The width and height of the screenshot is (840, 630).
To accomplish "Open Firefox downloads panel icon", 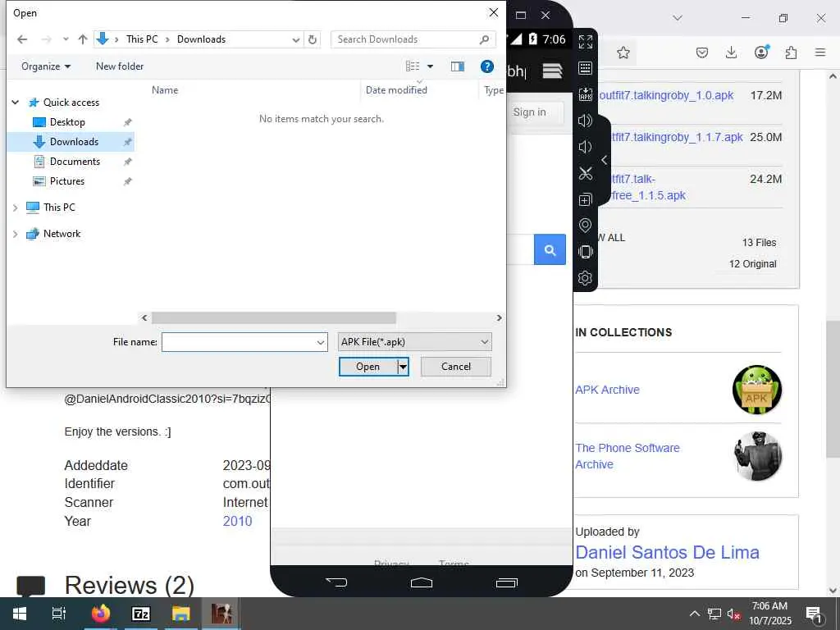I will (731, 52).
